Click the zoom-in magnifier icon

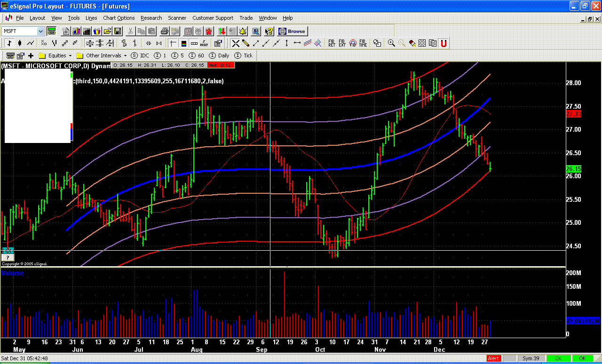391,43
